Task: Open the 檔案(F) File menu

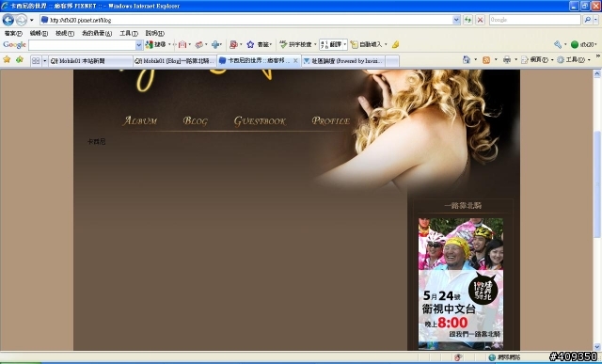Action: (x=13, y=34)
